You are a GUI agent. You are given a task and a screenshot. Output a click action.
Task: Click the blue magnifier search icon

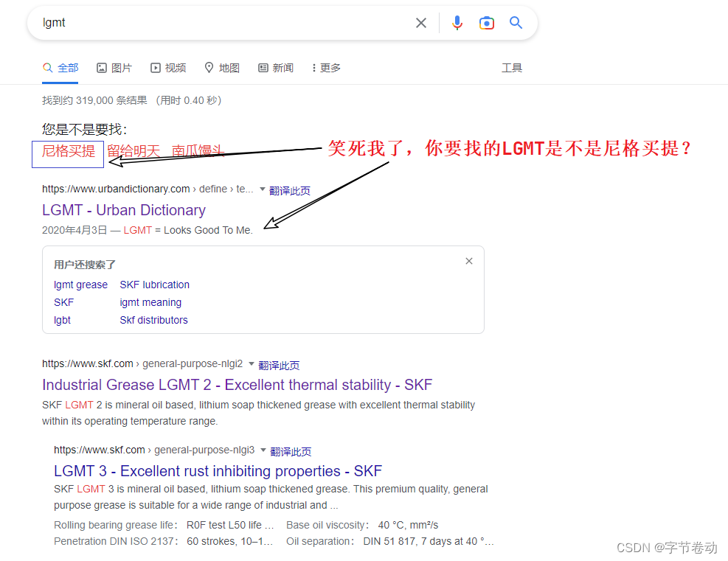pyautogui.click(x=516, y=23)
